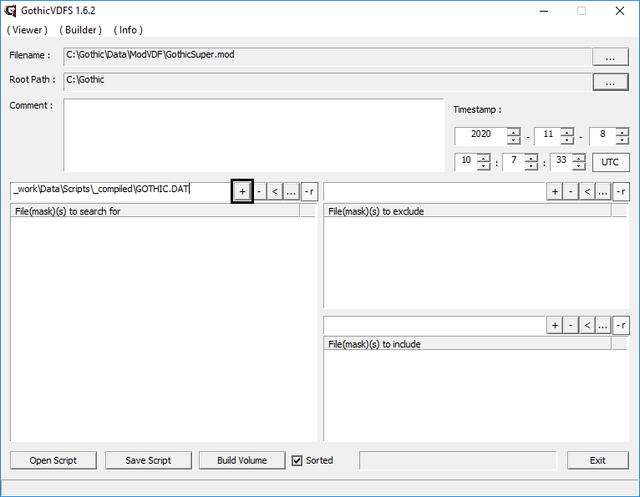Click '-r' button for search list
The width and height of the screenshot is (640, 497).
coord(309,191)
